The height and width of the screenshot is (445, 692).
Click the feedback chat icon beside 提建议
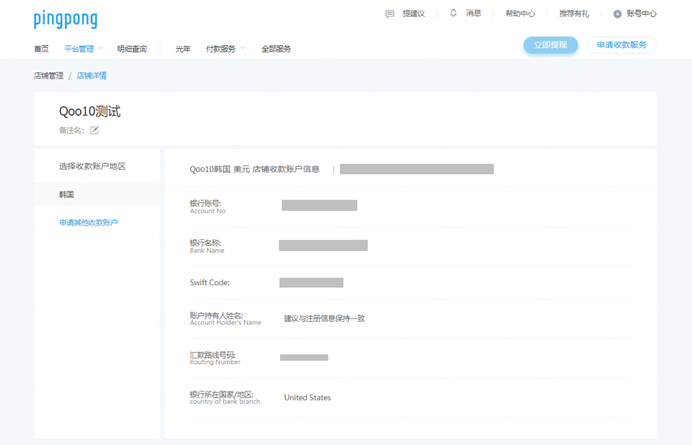(x=390, y=14)
